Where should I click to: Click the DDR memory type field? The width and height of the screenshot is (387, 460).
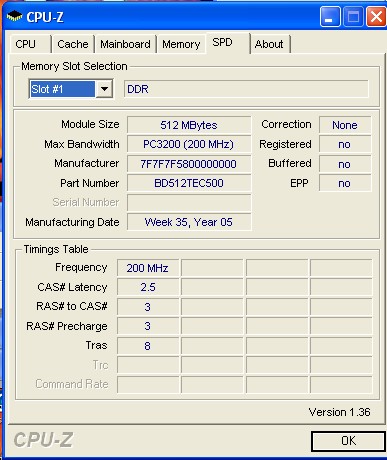point(246,89)
